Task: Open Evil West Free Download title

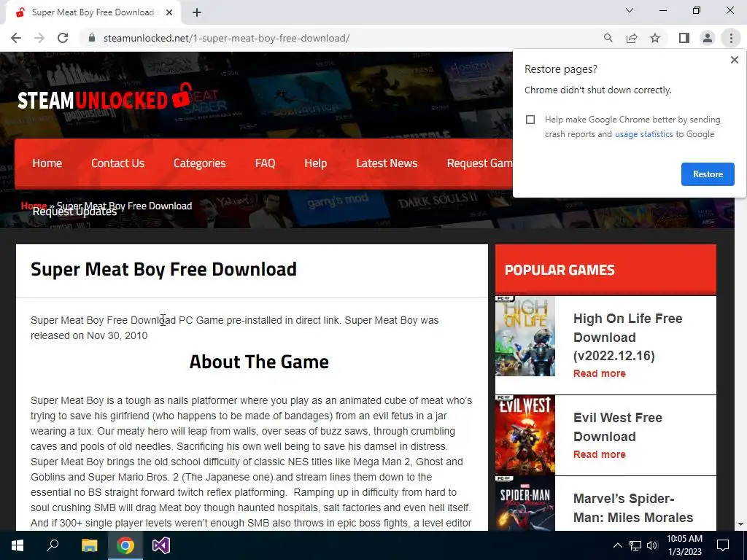Action: pos(618,427)
